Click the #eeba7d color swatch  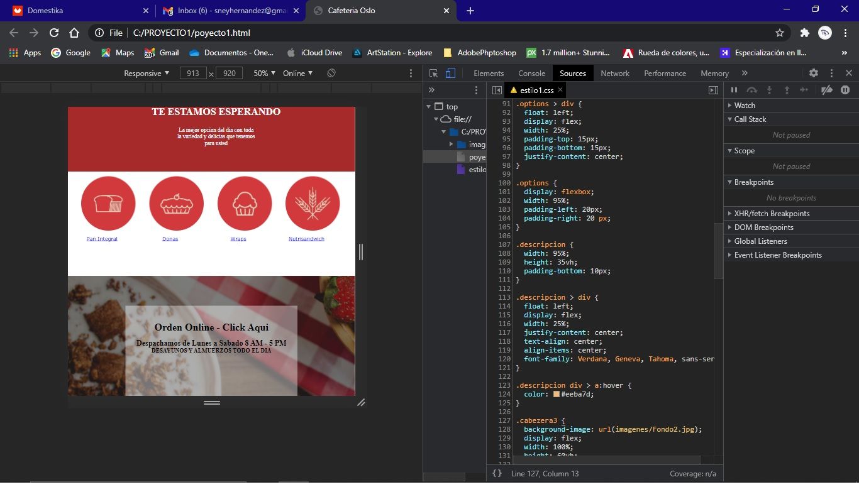(557, 394)
